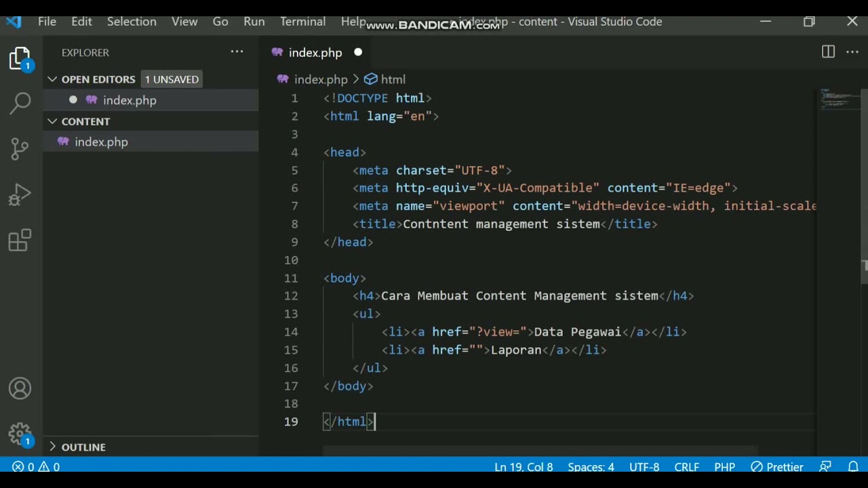
Task: Click PHP file icon in breadcrumb
Action: [283, 79]
